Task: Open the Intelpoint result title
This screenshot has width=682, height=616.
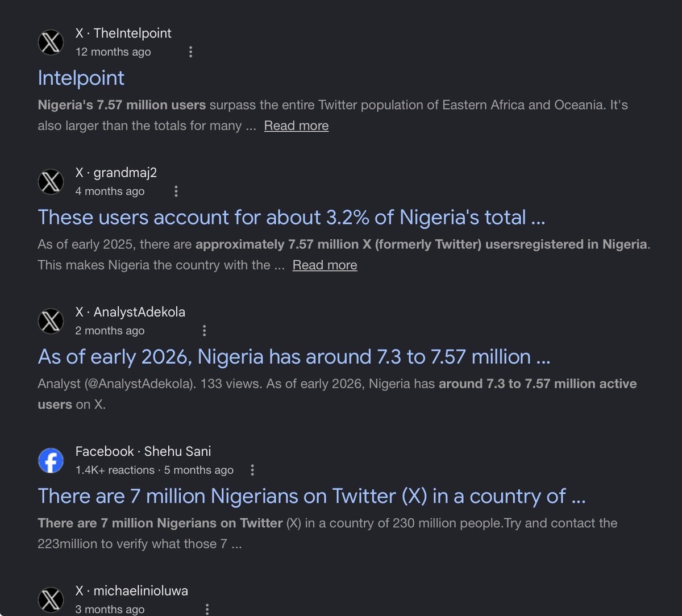Action: pyautogui.click(x=81, y=78)
